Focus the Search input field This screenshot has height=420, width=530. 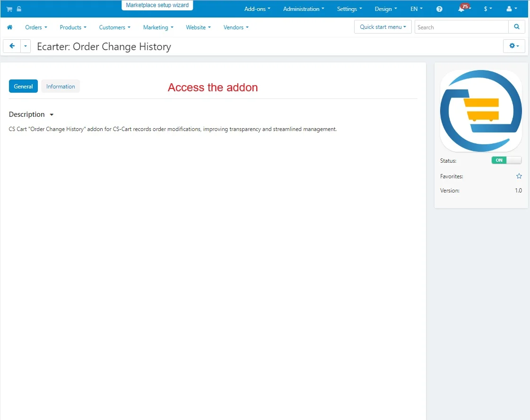click(x=461, y=27)
